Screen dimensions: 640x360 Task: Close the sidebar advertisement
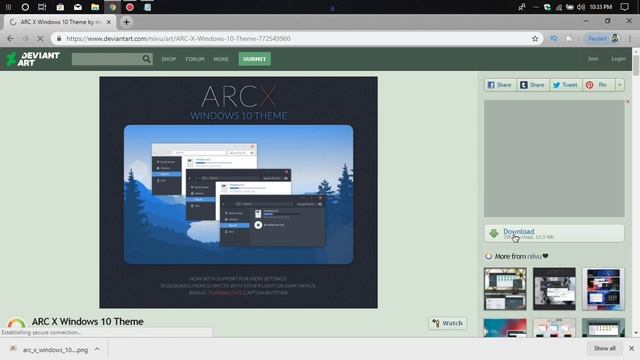pyautogui.click(x=628, y=102)
